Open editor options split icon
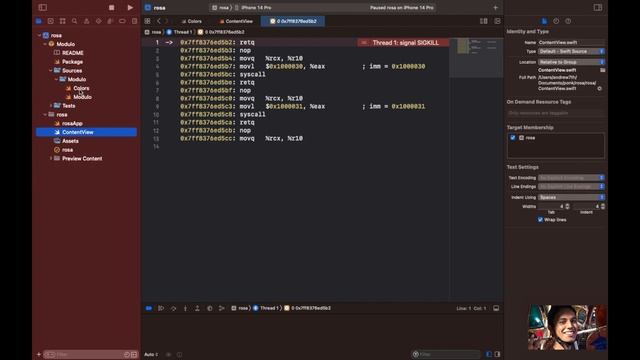Viewport: 640px width, 360px height. click(x=484, y=21)
